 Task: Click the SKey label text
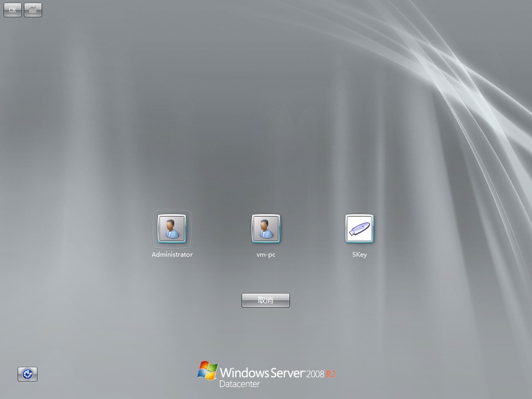tap(359, 255)
